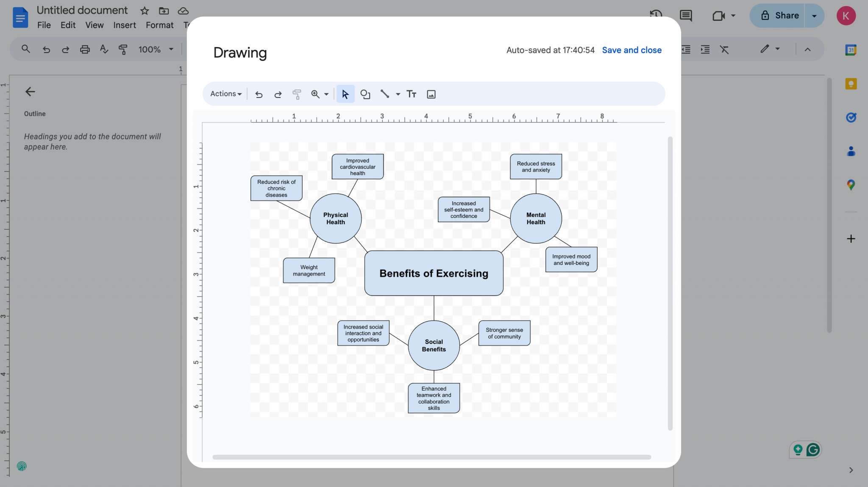Open the text box tool
The width and height of the screenshot is (868, 487).
pyautogui.click(x=411, y=94)
